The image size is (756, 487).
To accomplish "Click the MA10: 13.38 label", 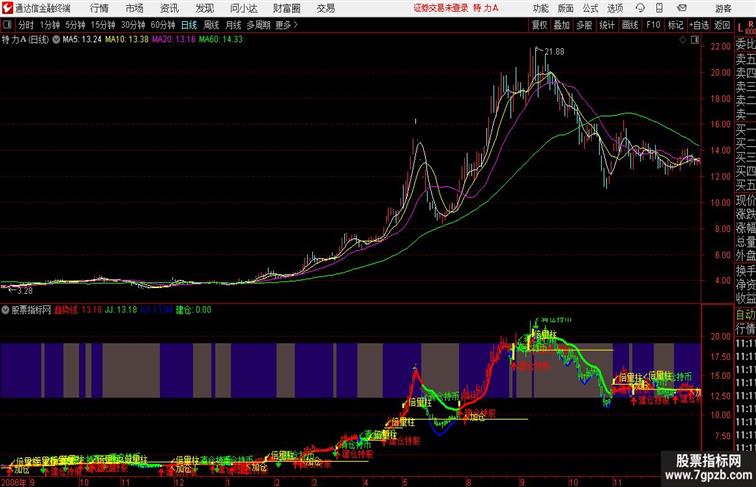I will point(127,40).
